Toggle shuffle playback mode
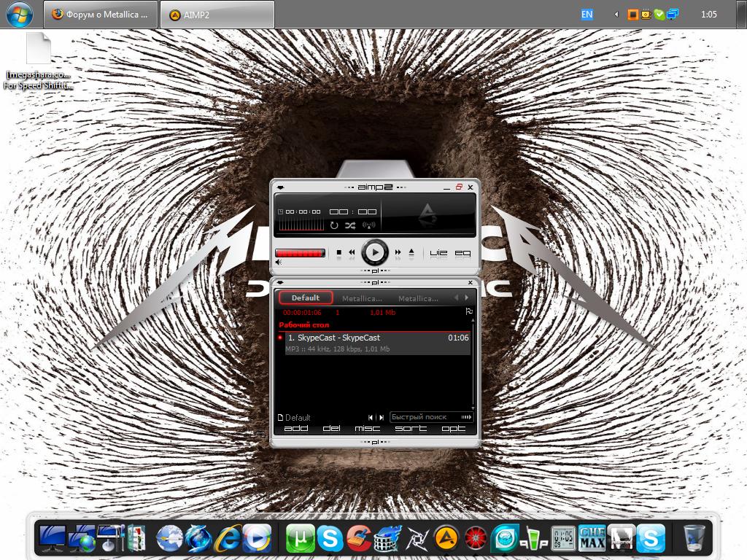The width and height of the screenshot is (747, 560). [x=351, y=225]
